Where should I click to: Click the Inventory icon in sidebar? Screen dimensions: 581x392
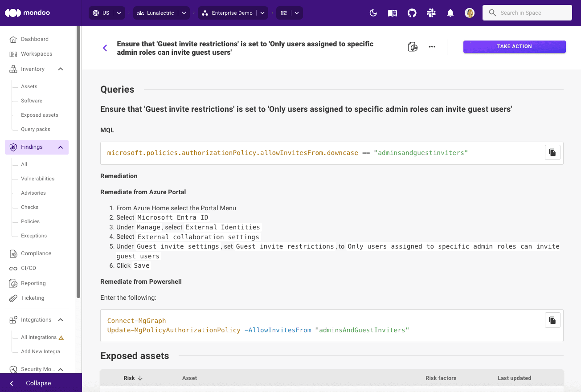coord(13,69)
